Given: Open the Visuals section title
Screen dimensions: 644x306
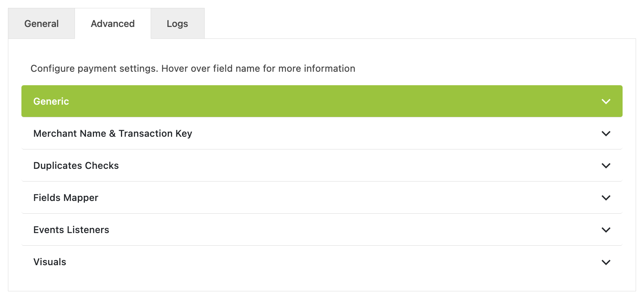Looking at the screenshot, I should click(50, 262).
